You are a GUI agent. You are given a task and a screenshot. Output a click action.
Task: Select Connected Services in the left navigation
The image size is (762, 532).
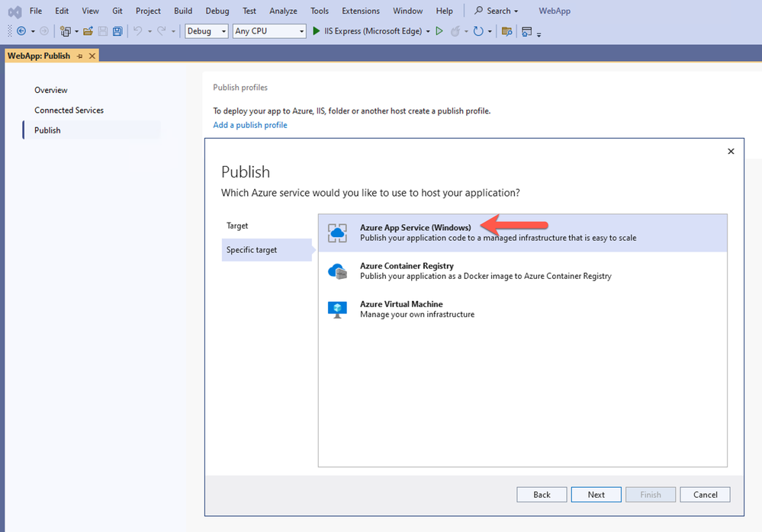point(69,111)
